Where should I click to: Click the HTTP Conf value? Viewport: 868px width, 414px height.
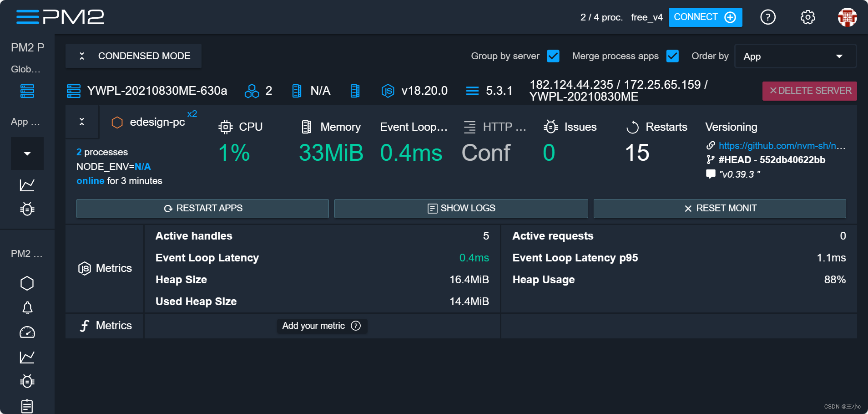pyautogui.click(x=486, y=153)
